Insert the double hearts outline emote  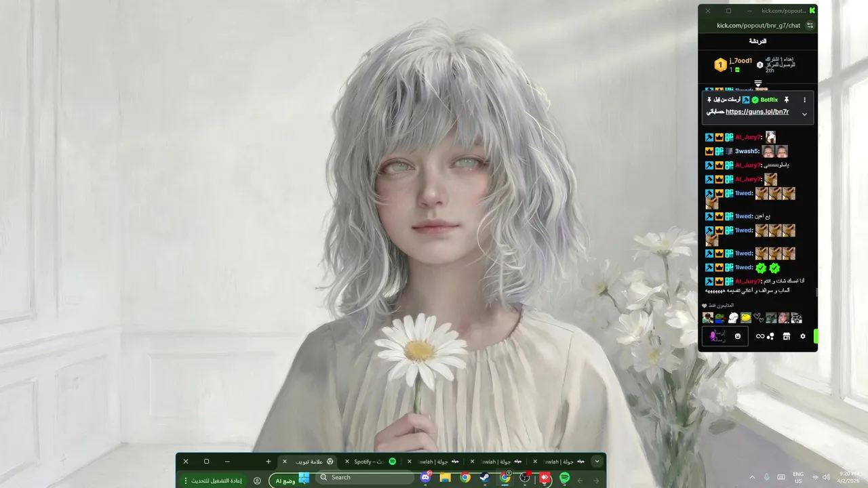[758, 318]
